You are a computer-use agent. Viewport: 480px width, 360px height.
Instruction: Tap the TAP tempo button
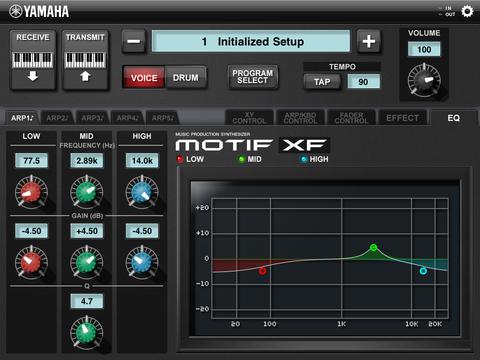(x=322, y=82)
